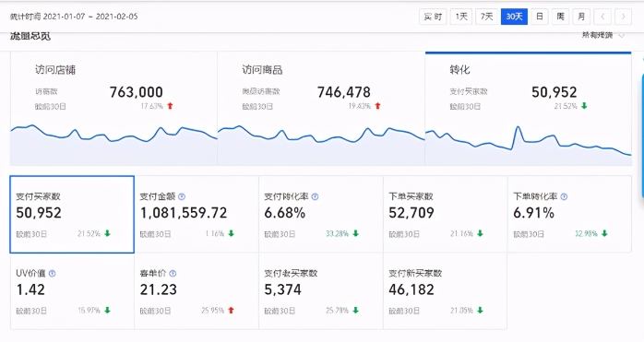Go to previous period with left chevron
This screenshot has height=342, width=644.
coord(602,17)
